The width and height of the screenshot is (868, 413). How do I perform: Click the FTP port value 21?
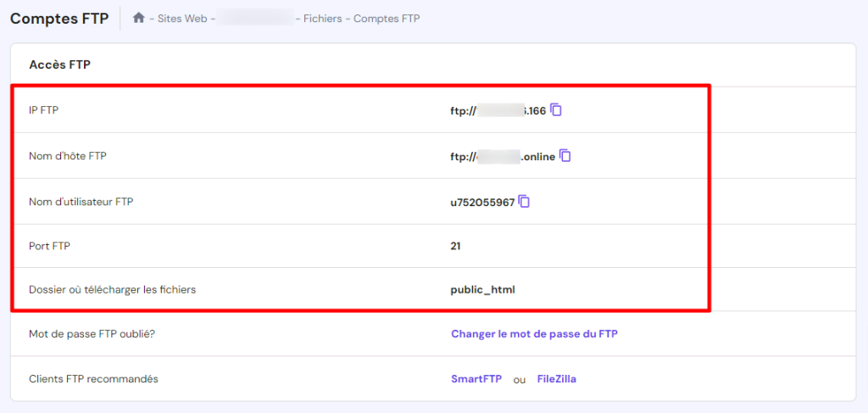456,246
